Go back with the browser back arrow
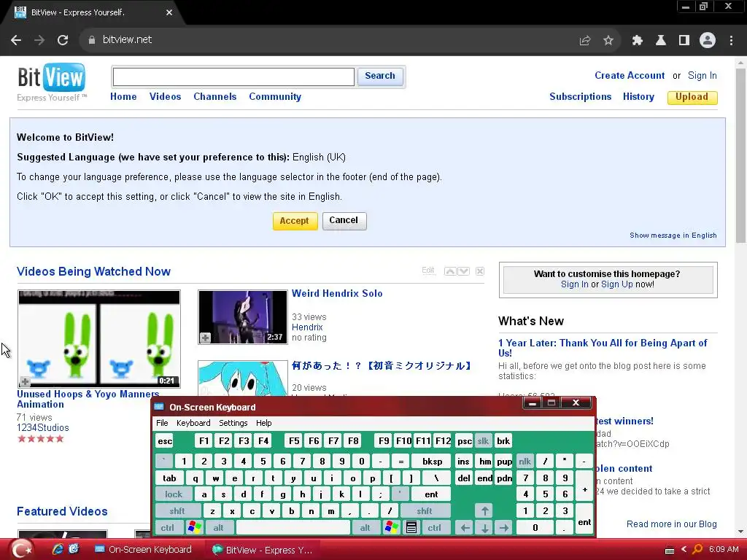747x560 pixels. [16, 40]
